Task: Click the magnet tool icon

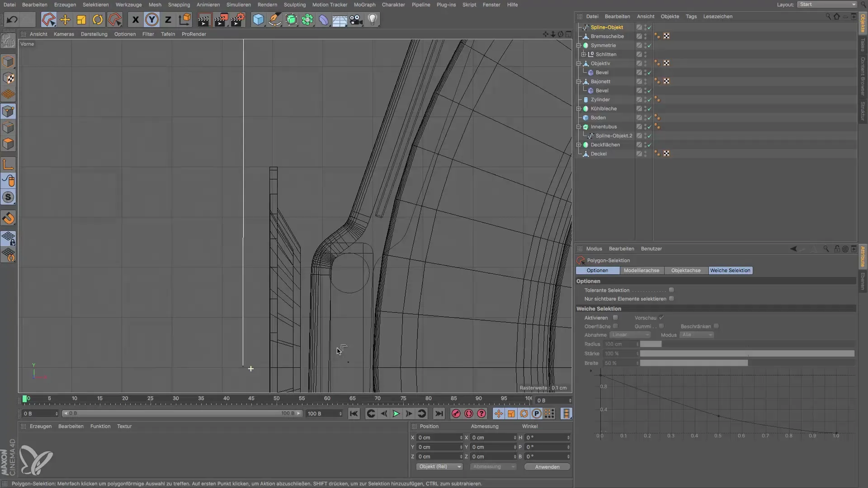Action: 8,219
